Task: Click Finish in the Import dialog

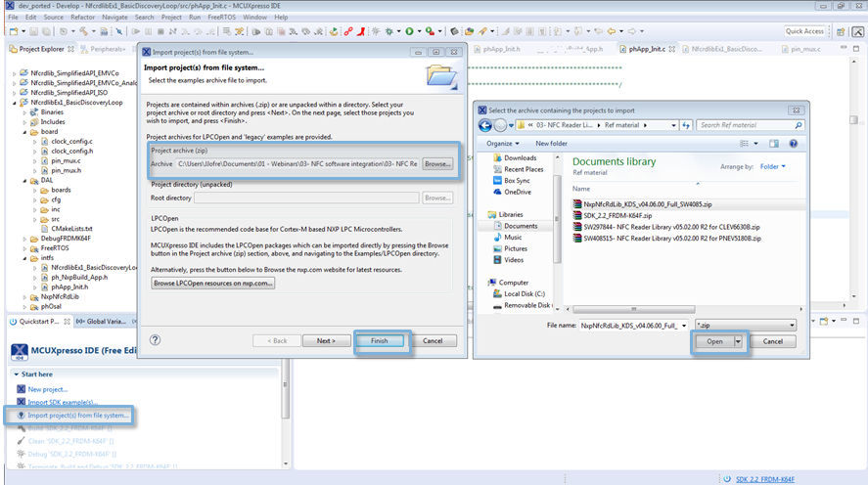Action: point(379,340)
